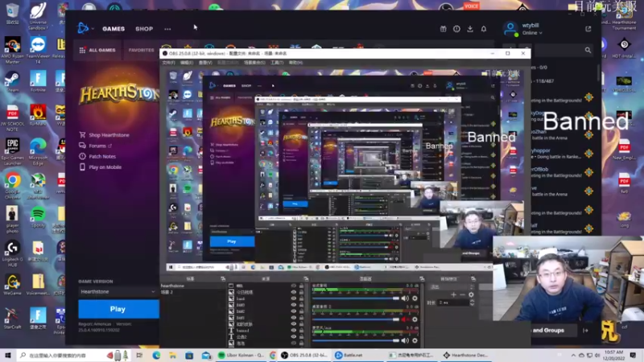The width and height of the screenshot is (644, 362).
Task: Open the Tools menu in OBS
Action: [x=277, y=63]
